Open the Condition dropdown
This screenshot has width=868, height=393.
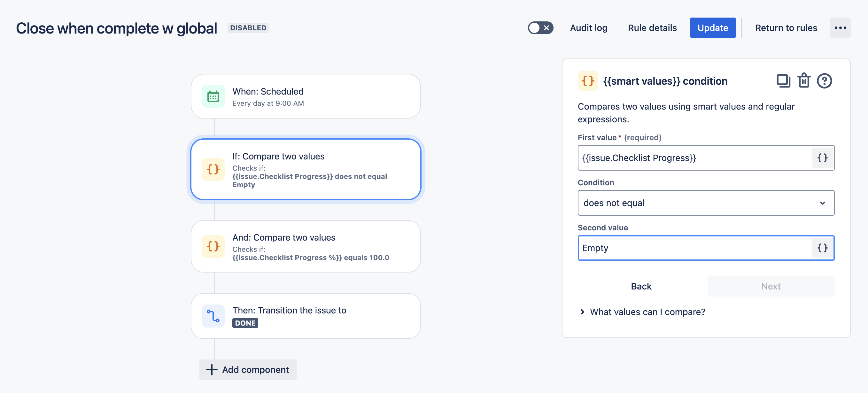pos(706,203)
